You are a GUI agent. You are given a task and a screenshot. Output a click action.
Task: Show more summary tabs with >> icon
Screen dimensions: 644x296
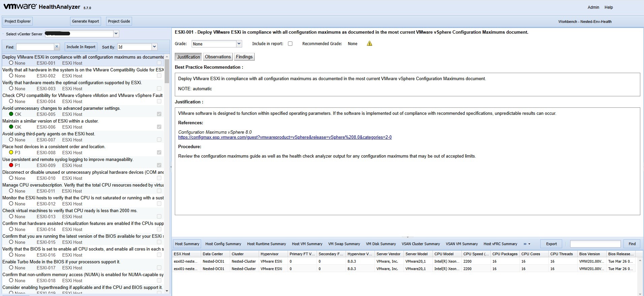pos(527,244)
